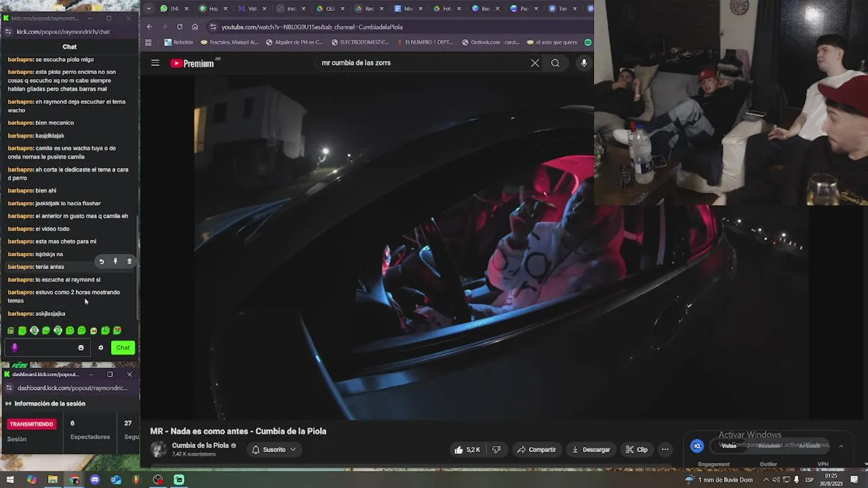Image resolution: width=868 pixels, height=488 pixels.
Task: Open Outlook from the taskbar
Action: pos(116,480)
